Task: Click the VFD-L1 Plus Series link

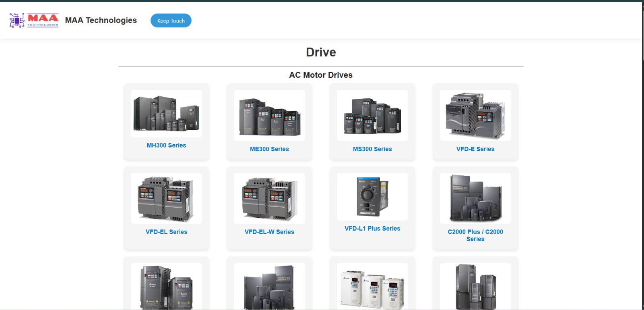Action: tap(372, 229)
